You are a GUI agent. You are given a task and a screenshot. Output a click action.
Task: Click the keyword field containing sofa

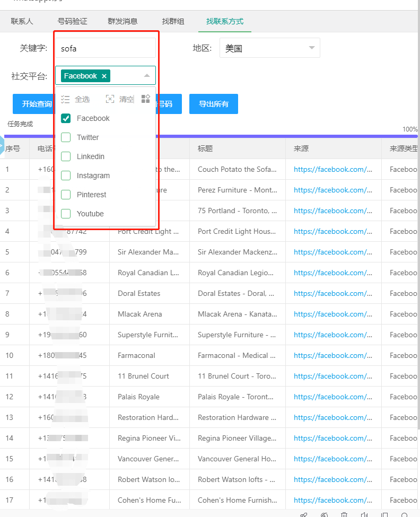point(106,48)
